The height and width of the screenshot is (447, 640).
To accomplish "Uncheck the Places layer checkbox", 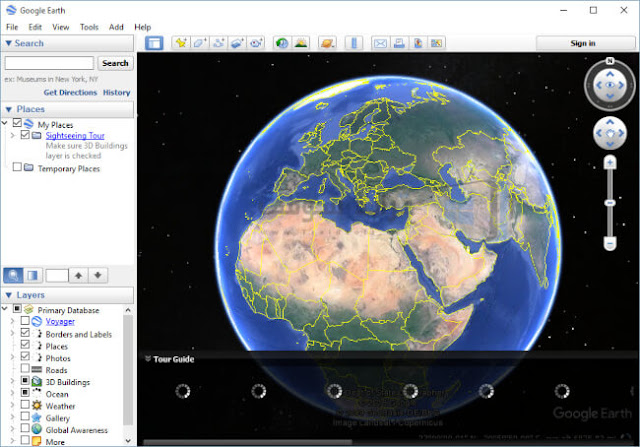I will tap(25, 345).
